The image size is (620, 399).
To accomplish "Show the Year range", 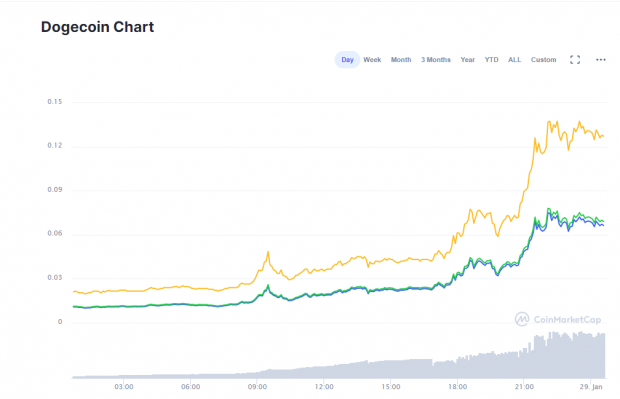I will [x=467, y=60].
